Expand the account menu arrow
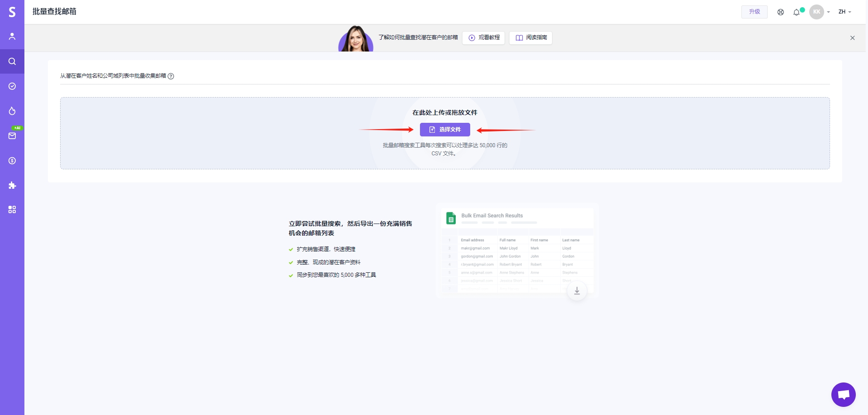 tap(829, 12)
